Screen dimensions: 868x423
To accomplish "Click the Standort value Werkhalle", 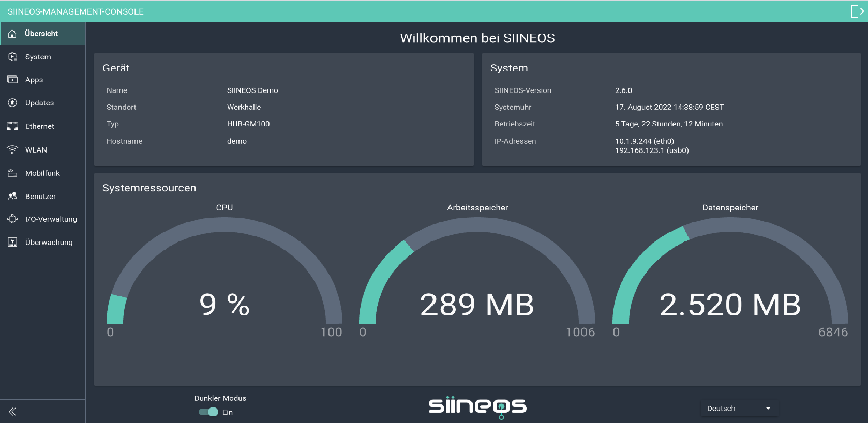I will 244,107.
